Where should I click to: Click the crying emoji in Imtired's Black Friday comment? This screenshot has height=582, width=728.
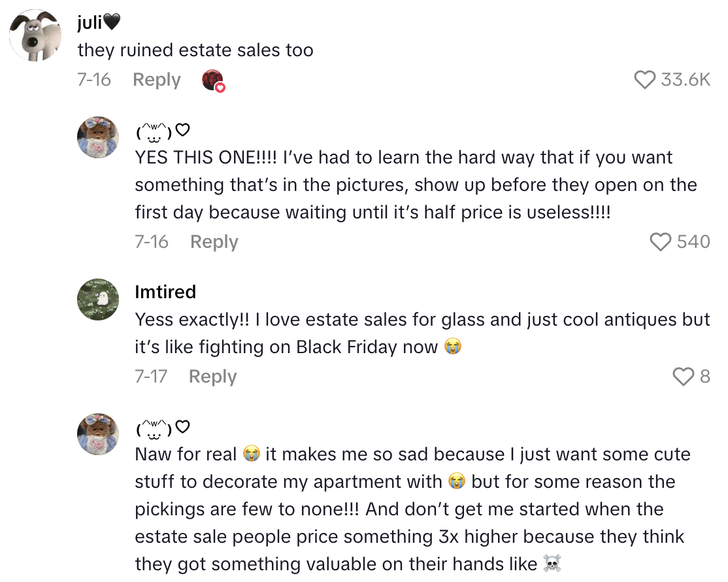pos(453,347)
